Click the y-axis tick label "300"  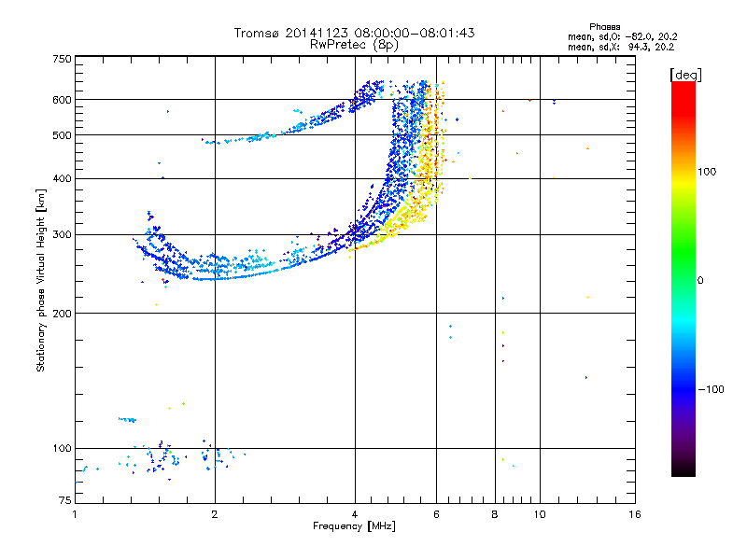tap(62, 235)
